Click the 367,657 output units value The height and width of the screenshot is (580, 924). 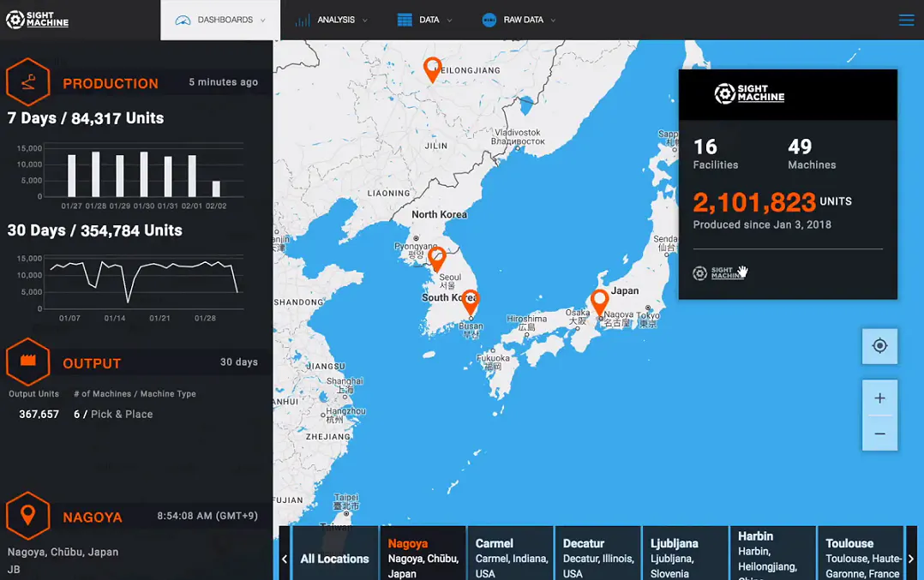(39, 414)
